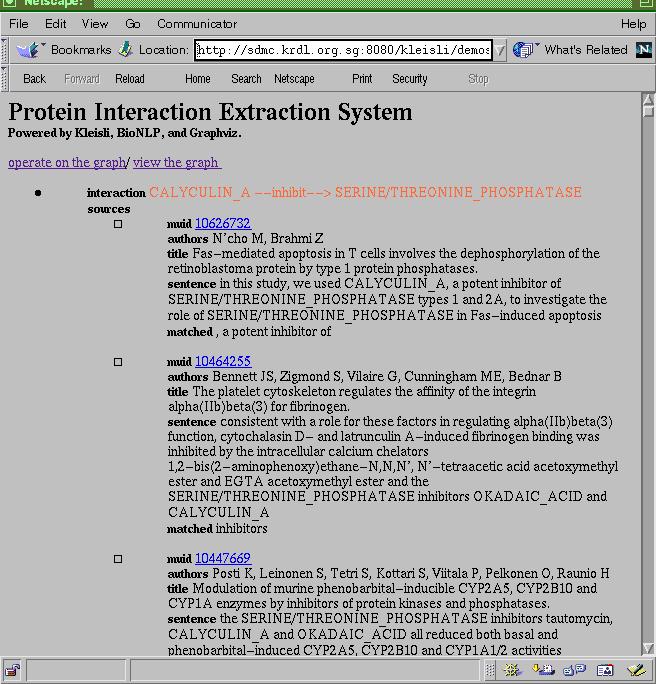Click the 'Protein Interaction Extraction System' heading
The width and height of the screenshot is (656, 684).
[210, 112]
